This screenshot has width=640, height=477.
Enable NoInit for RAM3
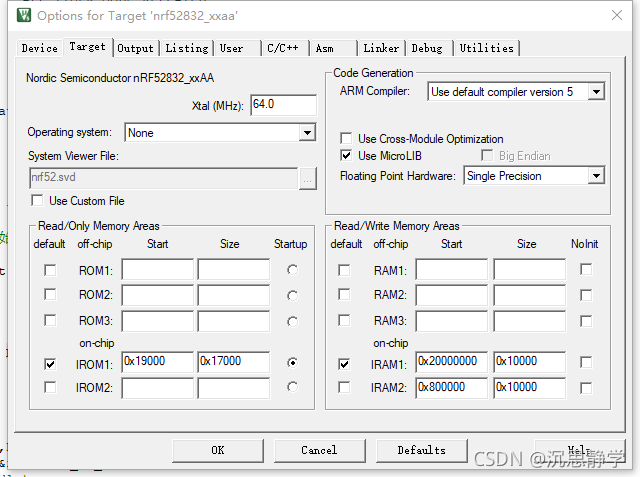click(586, 322)
